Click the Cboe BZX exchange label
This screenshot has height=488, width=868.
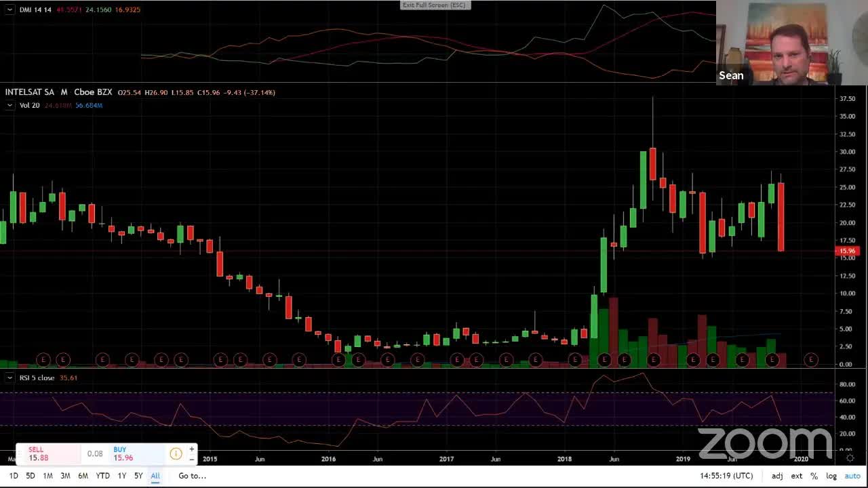coord(93,92)
